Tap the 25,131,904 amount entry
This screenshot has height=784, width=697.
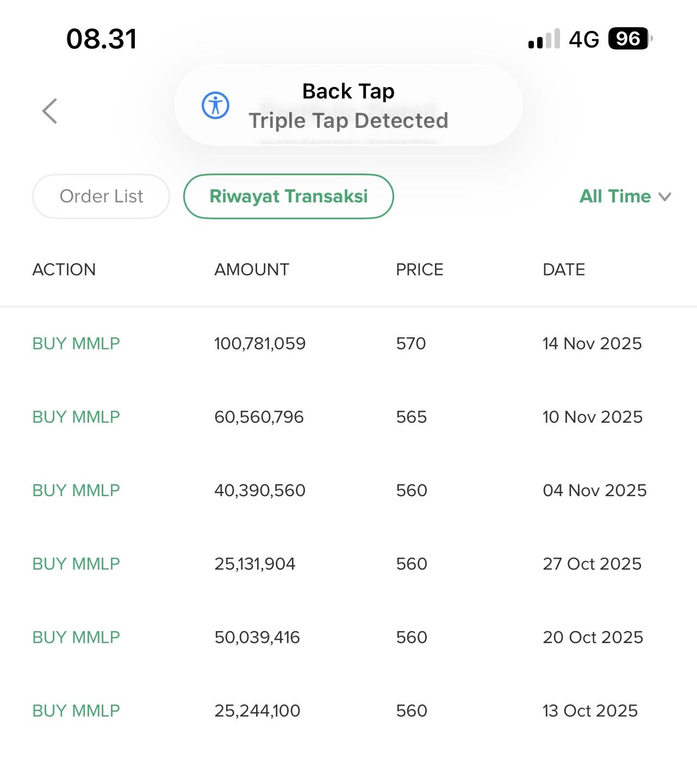[255, 564]
